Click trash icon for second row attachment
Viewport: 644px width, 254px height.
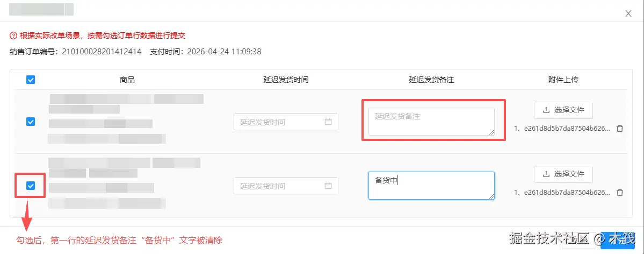tap(620, 193)
